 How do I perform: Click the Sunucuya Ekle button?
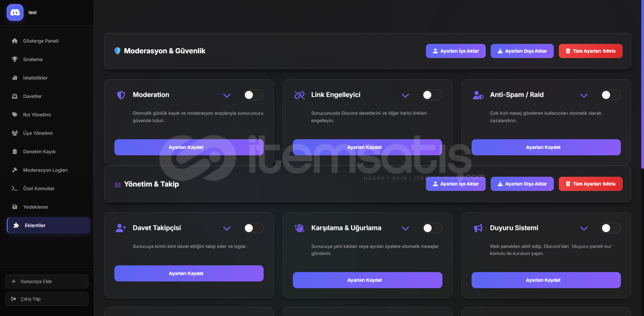[x=47, y=281]
